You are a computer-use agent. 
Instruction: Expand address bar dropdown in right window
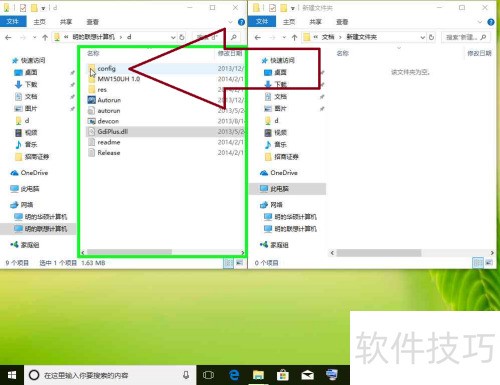click(423, 37)
